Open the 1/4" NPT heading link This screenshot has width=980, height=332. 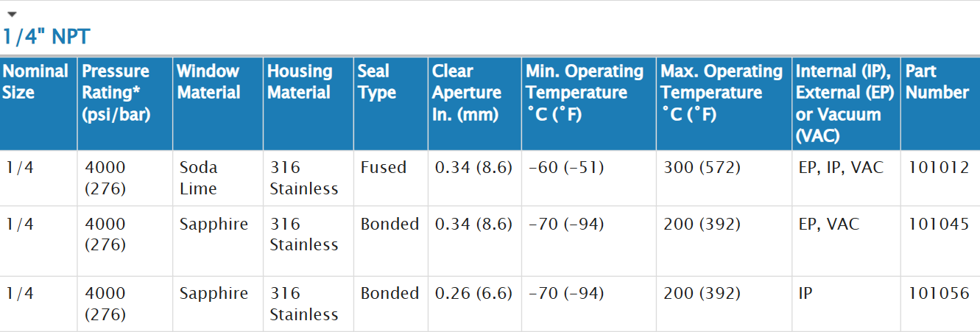46,37
